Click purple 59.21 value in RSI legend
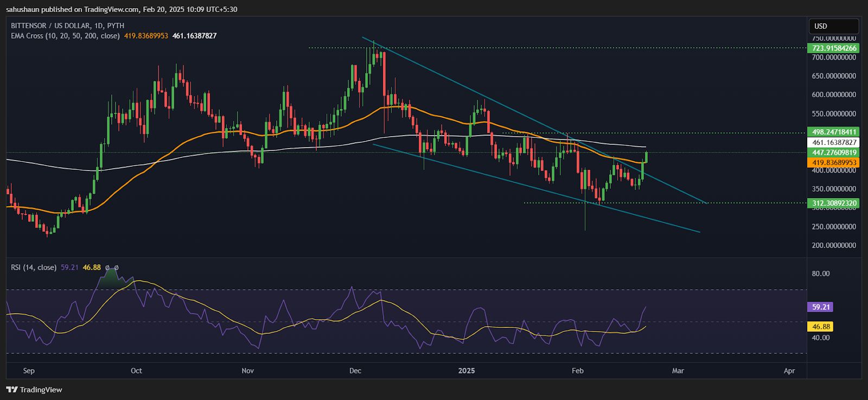The image size is (868, 400). (70, 268)
